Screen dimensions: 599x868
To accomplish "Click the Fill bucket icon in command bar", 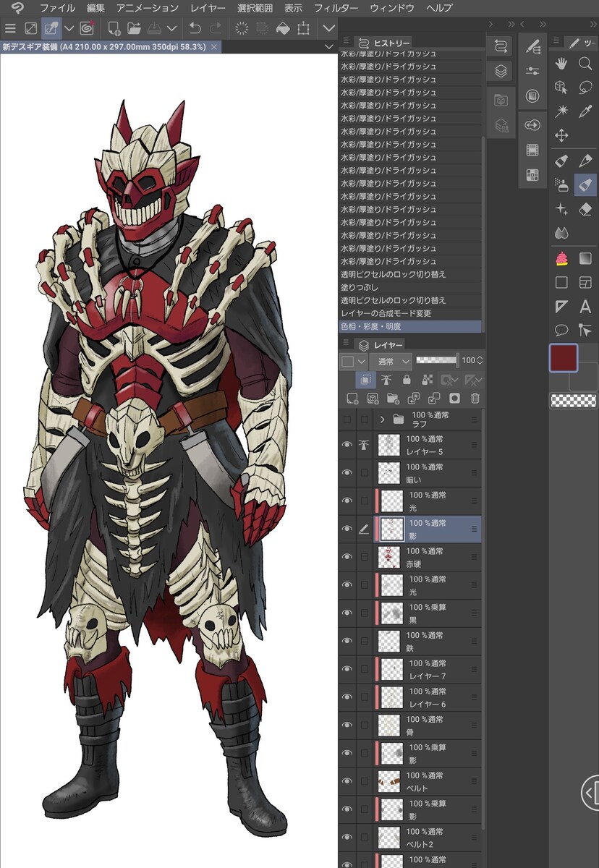I will 284,28.
